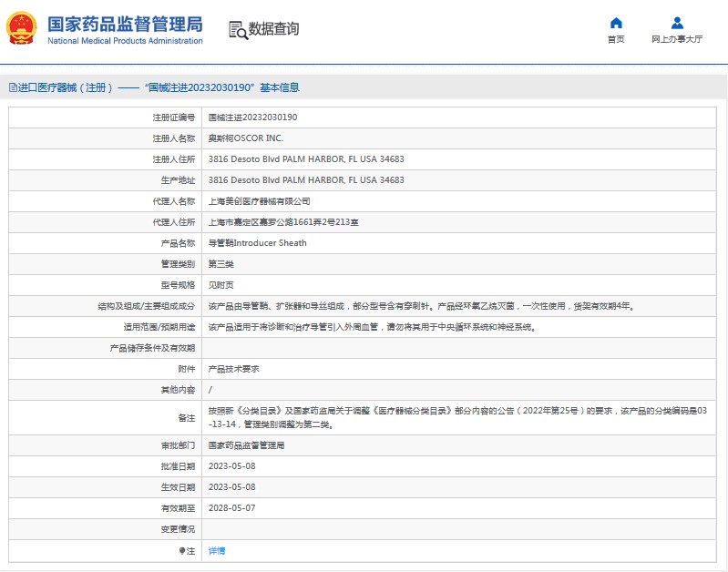Select the 产品技术要求 attachment value
This screenshot has width=728, height=572.
tap(233, 369)
